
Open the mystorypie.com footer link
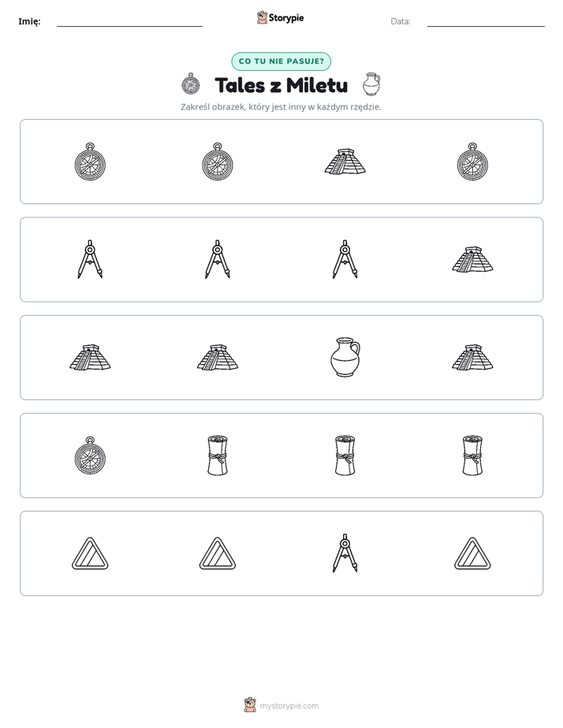pos(289,706)
